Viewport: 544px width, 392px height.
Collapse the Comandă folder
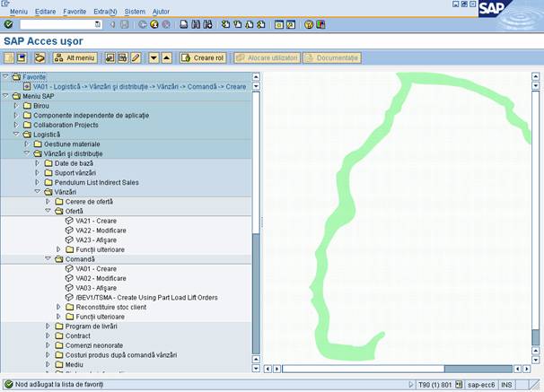click(x=48, y=259)
